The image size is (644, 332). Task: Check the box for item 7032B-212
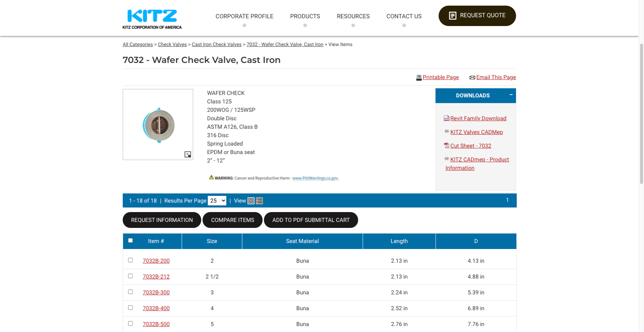(130, 276)
